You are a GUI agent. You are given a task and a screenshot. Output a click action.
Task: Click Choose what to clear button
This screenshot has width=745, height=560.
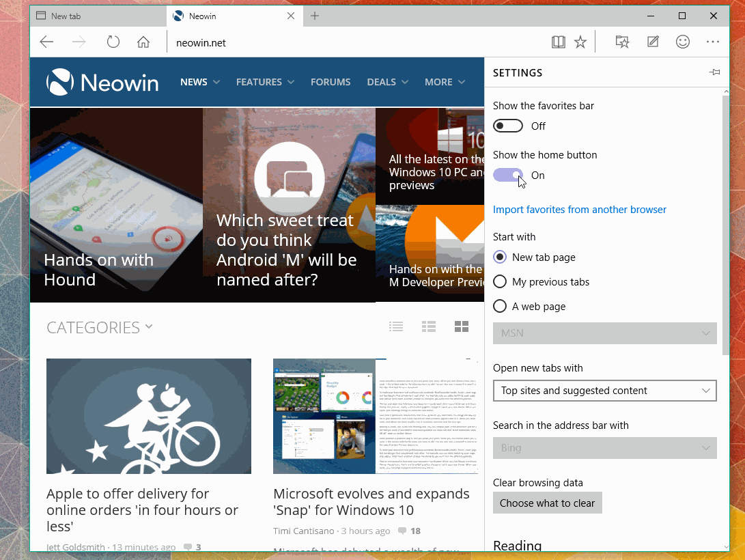[x=548, y=503]
